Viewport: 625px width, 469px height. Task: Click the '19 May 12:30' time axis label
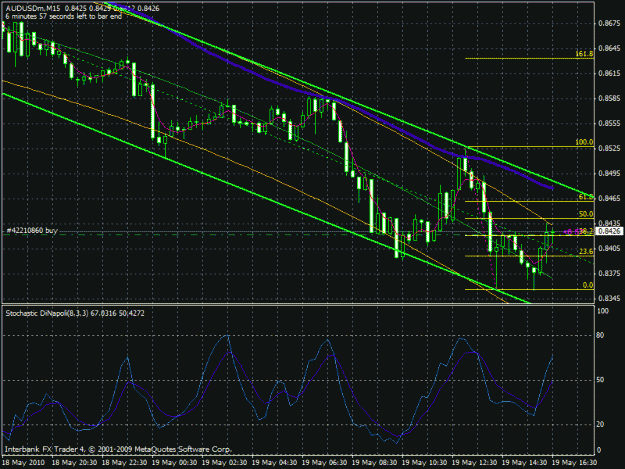pyautogui.click(x=474, y=463)
